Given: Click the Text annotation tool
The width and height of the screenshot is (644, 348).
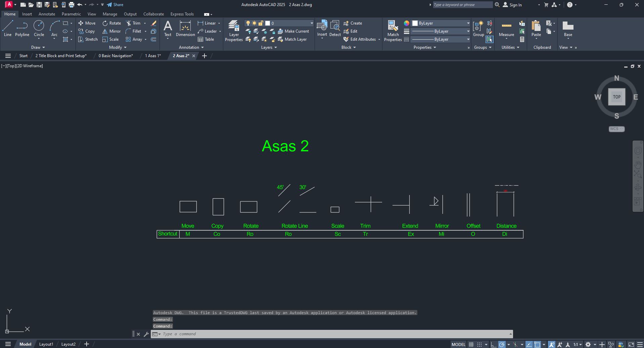Looking at the screenshot, I should click(x=168, y=28).
